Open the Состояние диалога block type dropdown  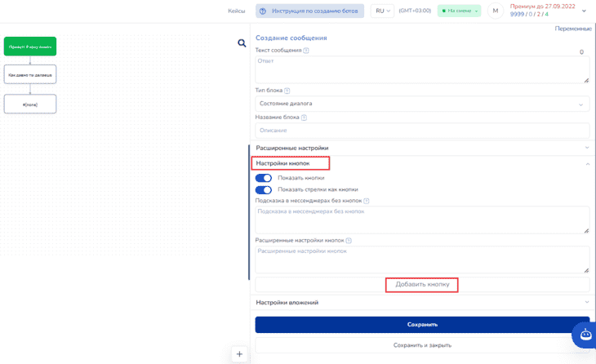(x=422, y=104)
